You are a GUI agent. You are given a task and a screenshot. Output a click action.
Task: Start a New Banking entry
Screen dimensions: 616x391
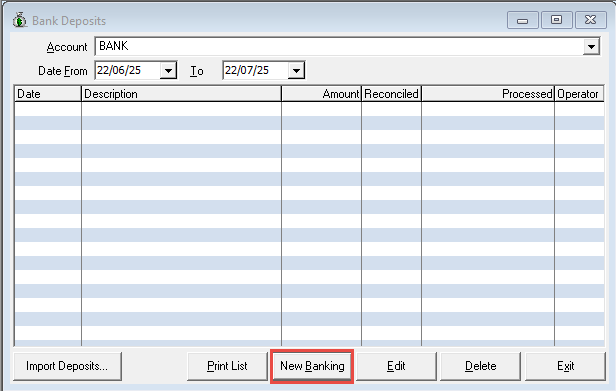coord(312,366)
